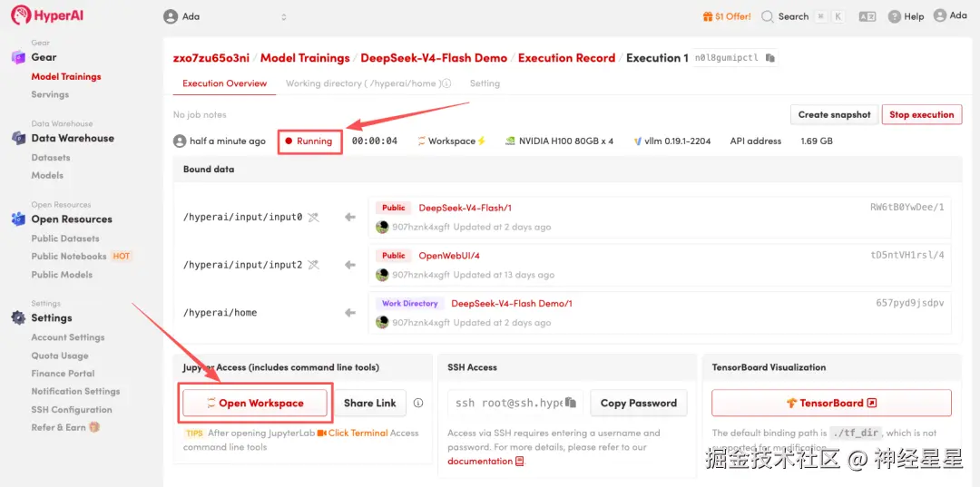980x487 pixels.
Task: Open Account Settings in sidebar
Action: coord(68,337)
